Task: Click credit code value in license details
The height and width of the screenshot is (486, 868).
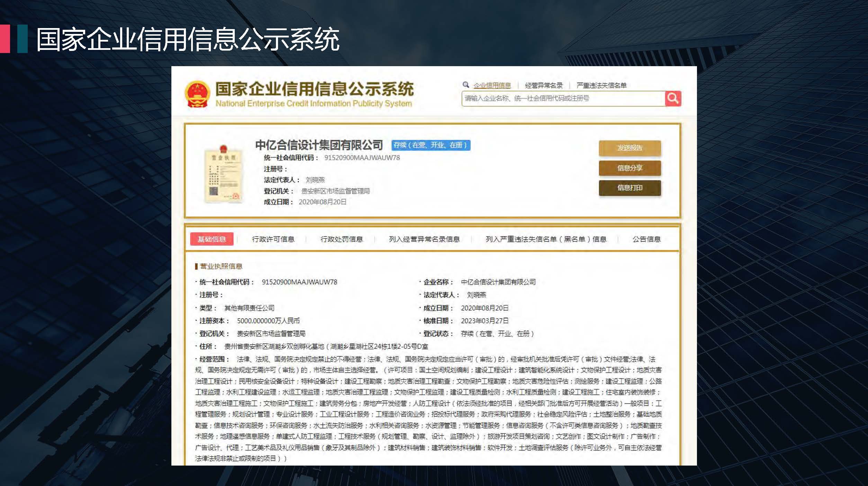Action: click(x=299, y=282)
